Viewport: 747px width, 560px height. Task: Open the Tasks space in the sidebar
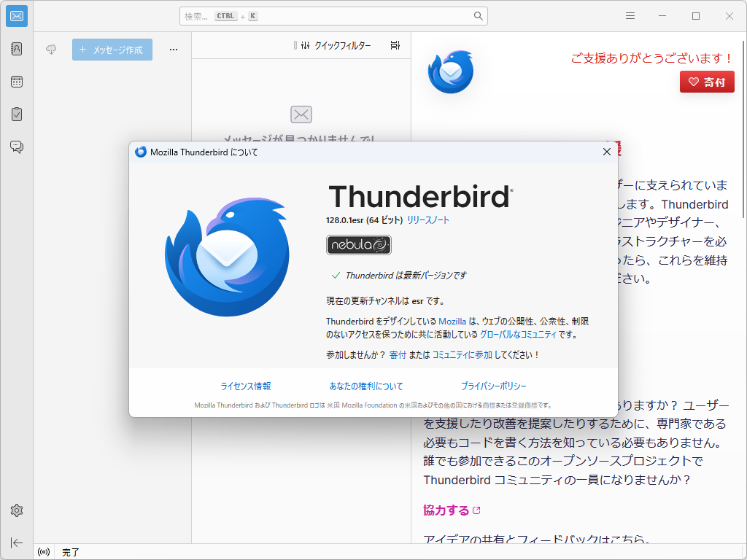point(16,114)
